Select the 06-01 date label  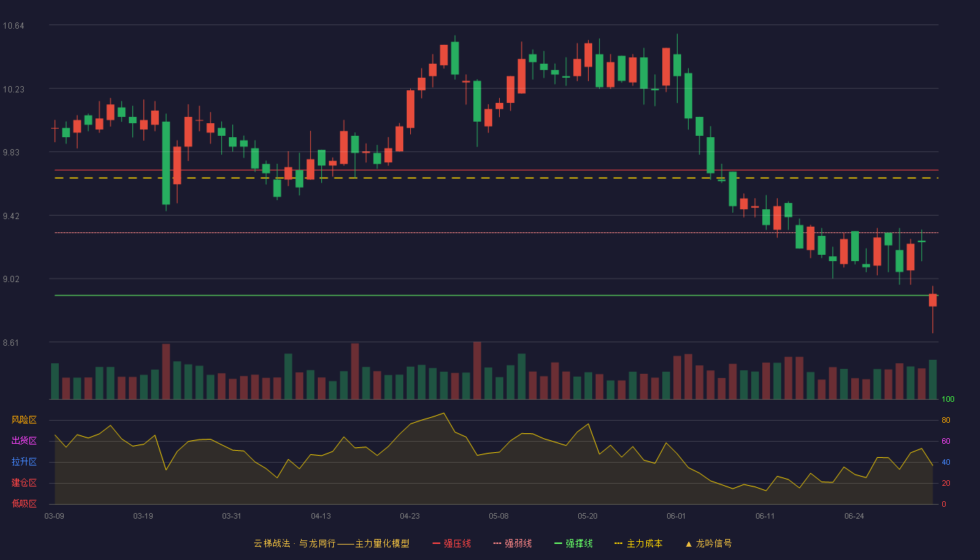point(676,516)
